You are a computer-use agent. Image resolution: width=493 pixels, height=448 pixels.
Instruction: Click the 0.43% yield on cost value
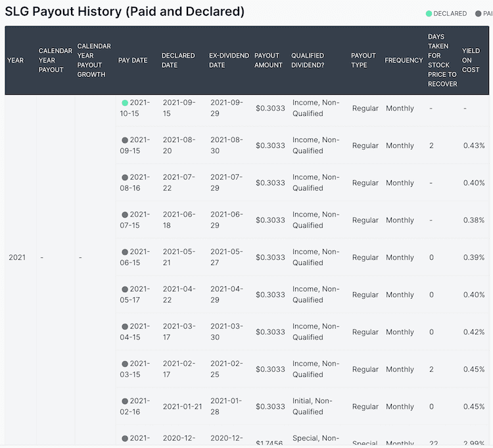(474, 145)
